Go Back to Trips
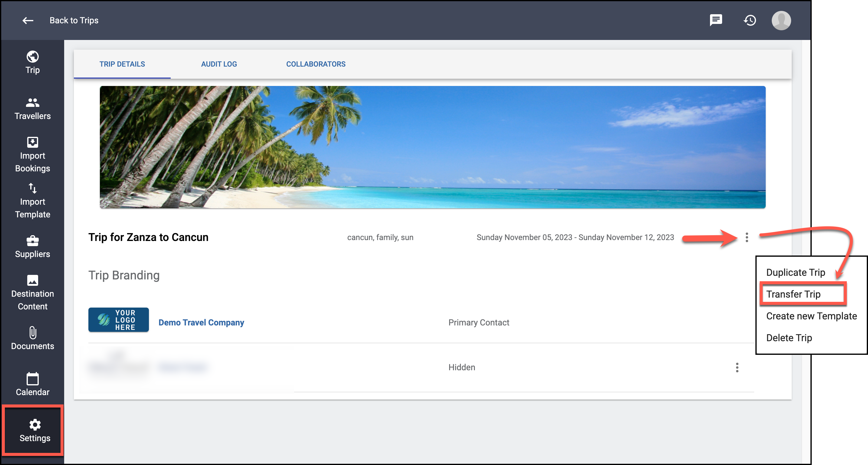868x465 pixels. [x=74, y=21]
